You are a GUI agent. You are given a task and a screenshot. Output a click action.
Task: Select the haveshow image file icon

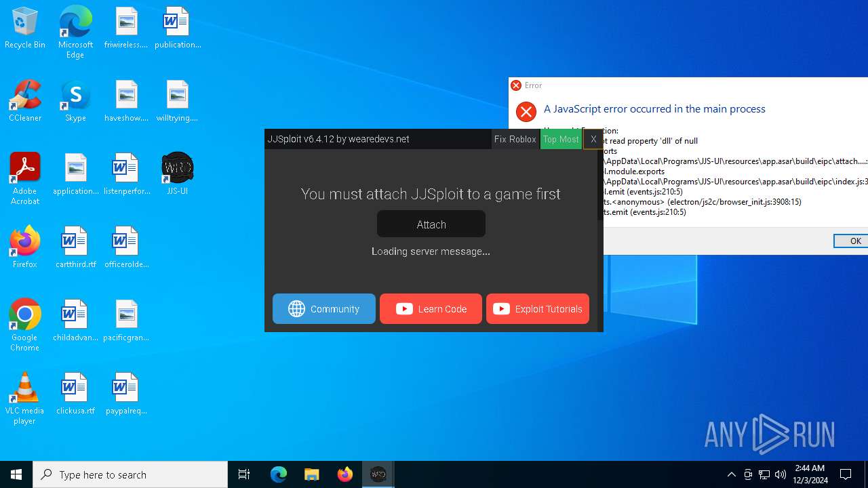(x=126, y=102)
